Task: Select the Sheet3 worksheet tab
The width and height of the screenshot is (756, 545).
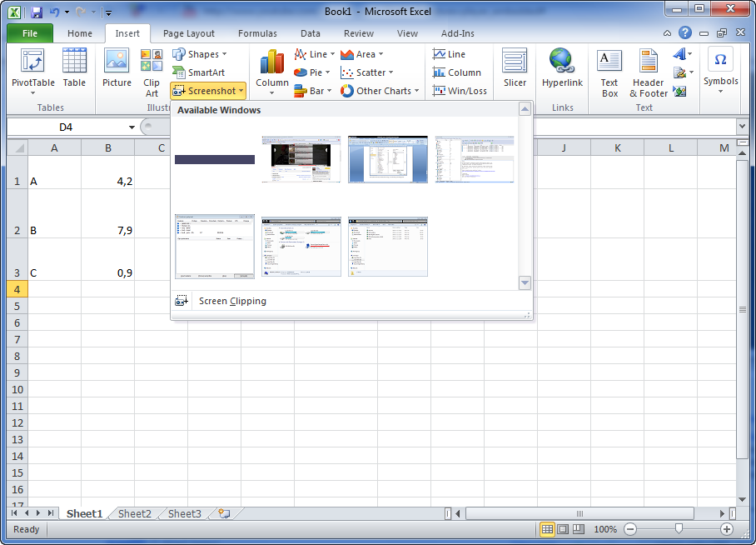Action: [185, 513]
